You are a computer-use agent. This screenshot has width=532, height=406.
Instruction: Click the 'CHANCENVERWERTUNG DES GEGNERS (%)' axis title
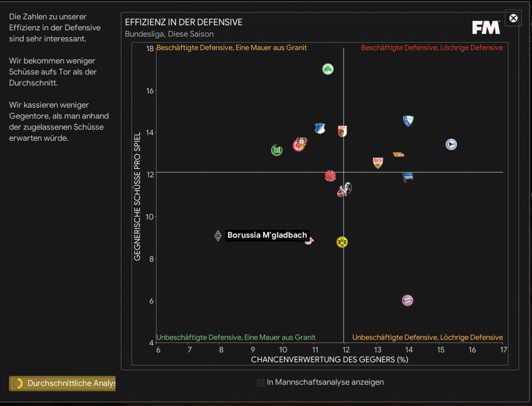(330, 359)
